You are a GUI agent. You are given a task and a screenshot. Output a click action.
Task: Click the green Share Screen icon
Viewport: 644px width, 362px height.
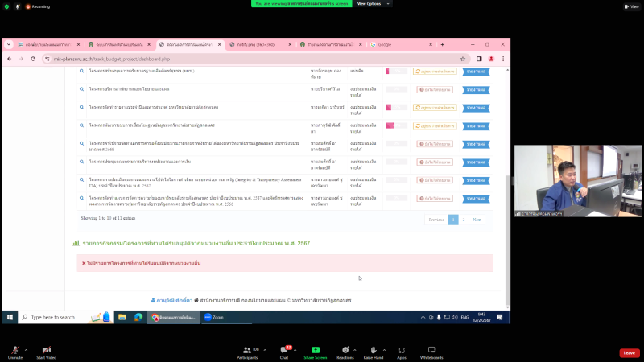tap(315, 350)
